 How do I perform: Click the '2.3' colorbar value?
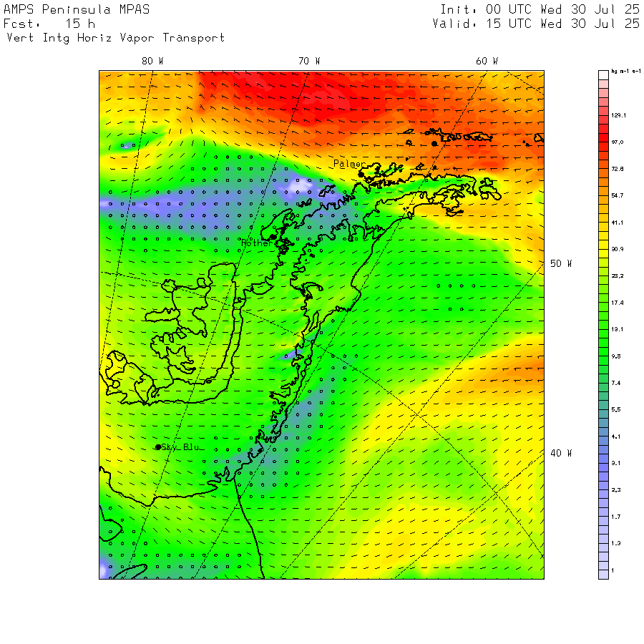pos(616,490)
